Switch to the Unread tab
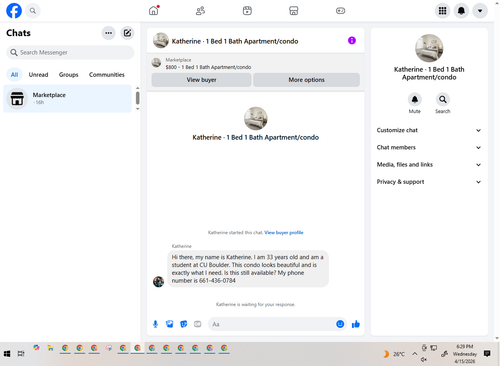The height and width of the screenshot is (366, 500). click(x=38, y=75)
